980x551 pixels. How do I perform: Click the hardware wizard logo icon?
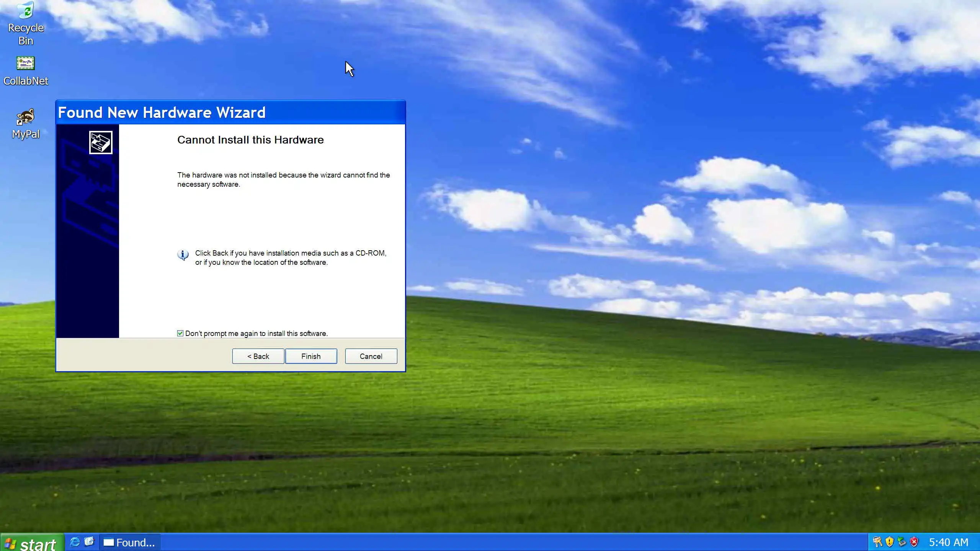101,142
